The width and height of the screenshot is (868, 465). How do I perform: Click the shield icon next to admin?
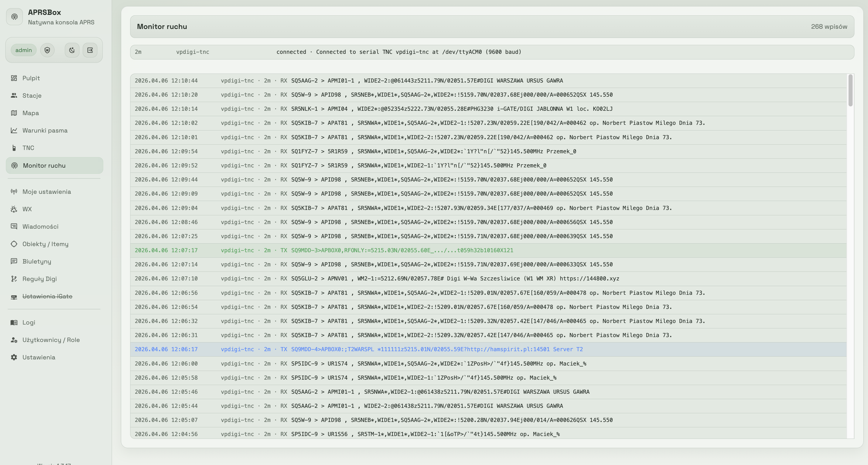coord(47,50)
